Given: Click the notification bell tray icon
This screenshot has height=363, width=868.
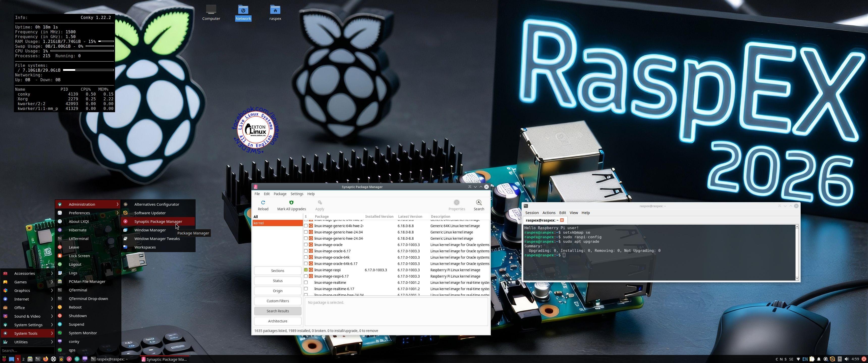Looking at the screenshot, I should coord(819,359).
